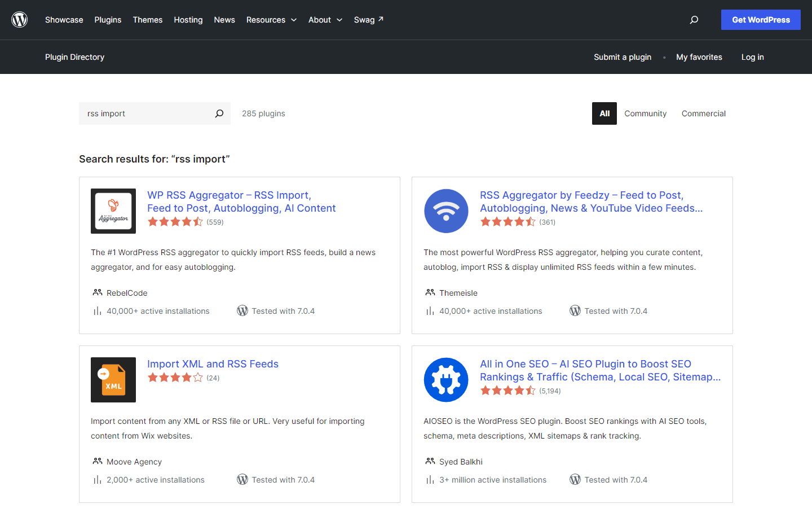Viewport: 812px width, 508px height.
Task: Click Search results for "rss import" heading
Action: (155, 159)
